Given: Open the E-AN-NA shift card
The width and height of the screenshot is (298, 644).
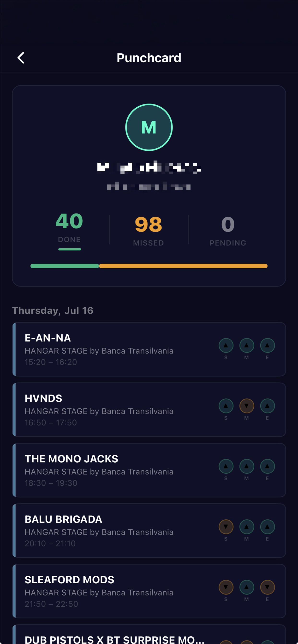Looking at the screenshot, I should coord(149,349).
